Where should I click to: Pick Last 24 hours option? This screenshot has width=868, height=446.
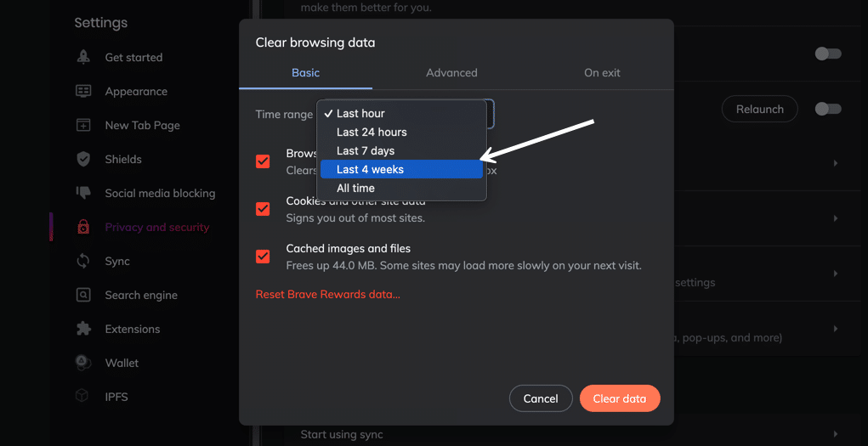pos(372,133)
